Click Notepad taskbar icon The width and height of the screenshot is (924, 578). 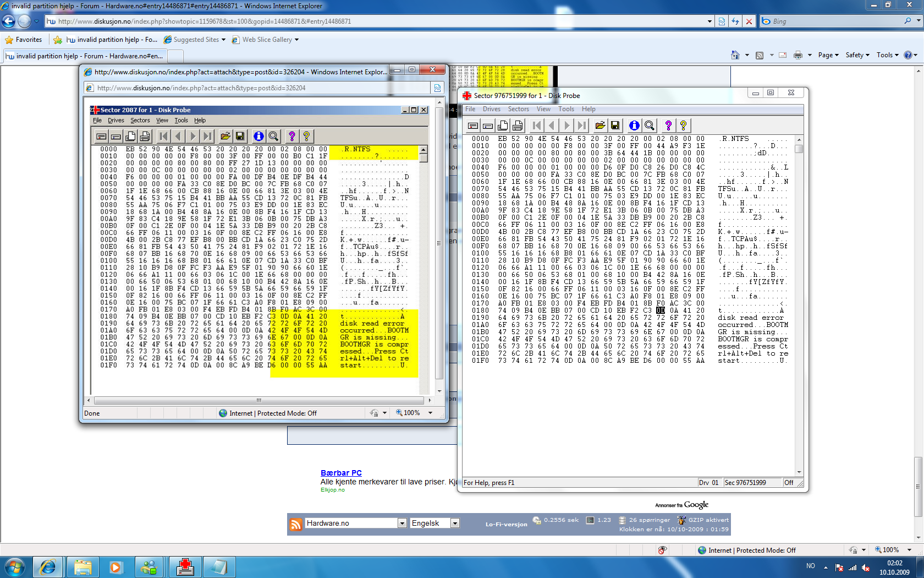219,567
